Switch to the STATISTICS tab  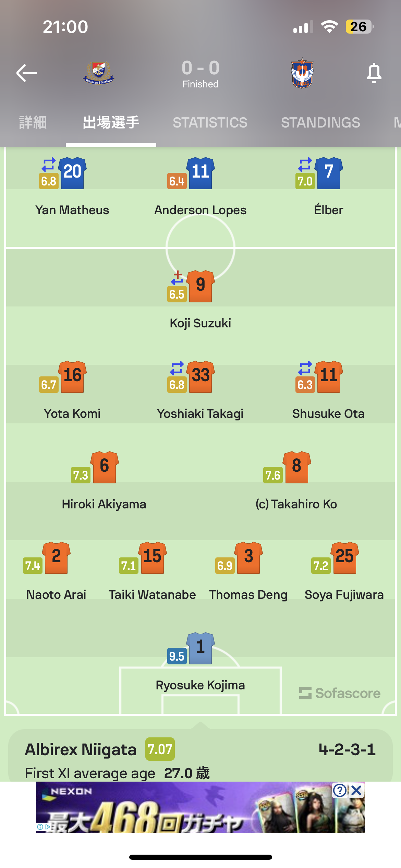point(210,122)
